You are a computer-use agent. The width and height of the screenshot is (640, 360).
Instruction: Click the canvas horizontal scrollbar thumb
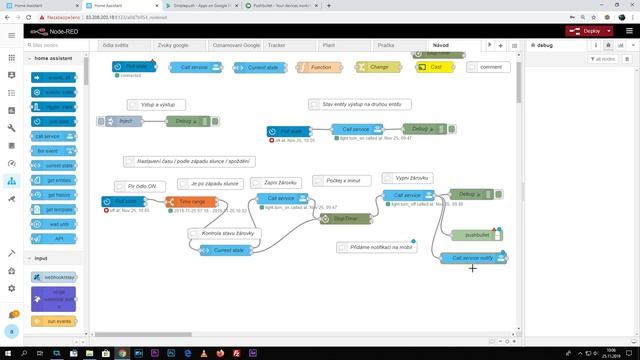point(143,334)
